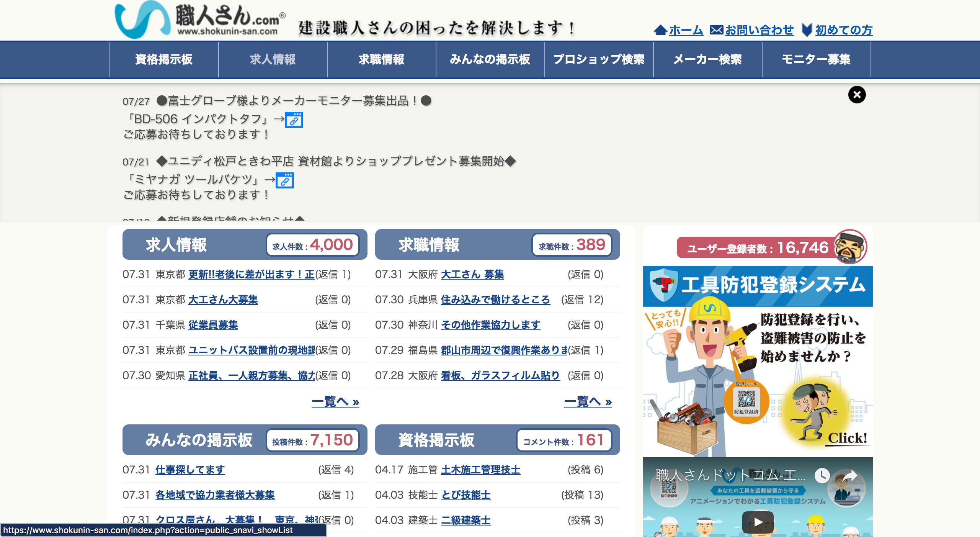Open the BD-506 インパクトタフ link icon
The image size is (980, 537).
tap(294, 120)
